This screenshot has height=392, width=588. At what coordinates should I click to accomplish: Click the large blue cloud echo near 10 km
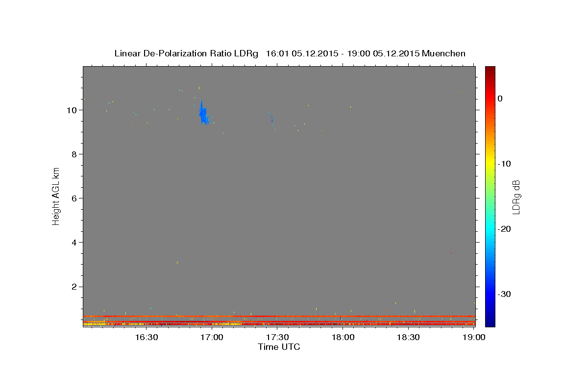203,114
